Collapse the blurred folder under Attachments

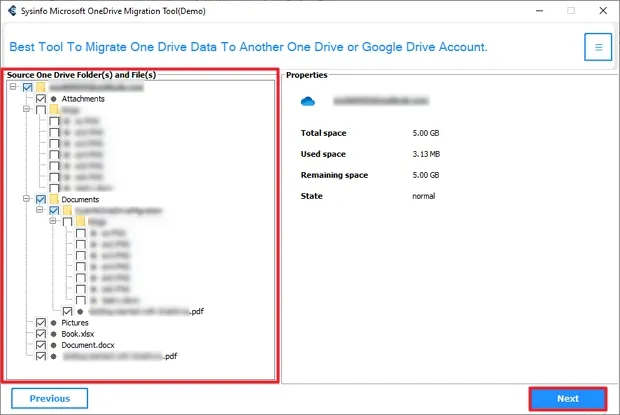pyautogui.click(x=26, y=110)
